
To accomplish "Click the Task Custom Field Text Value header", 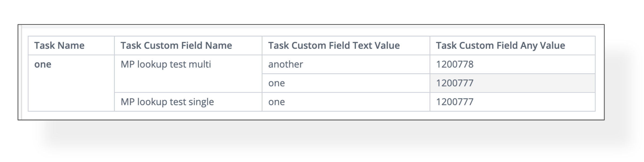I will pos(334,45).
